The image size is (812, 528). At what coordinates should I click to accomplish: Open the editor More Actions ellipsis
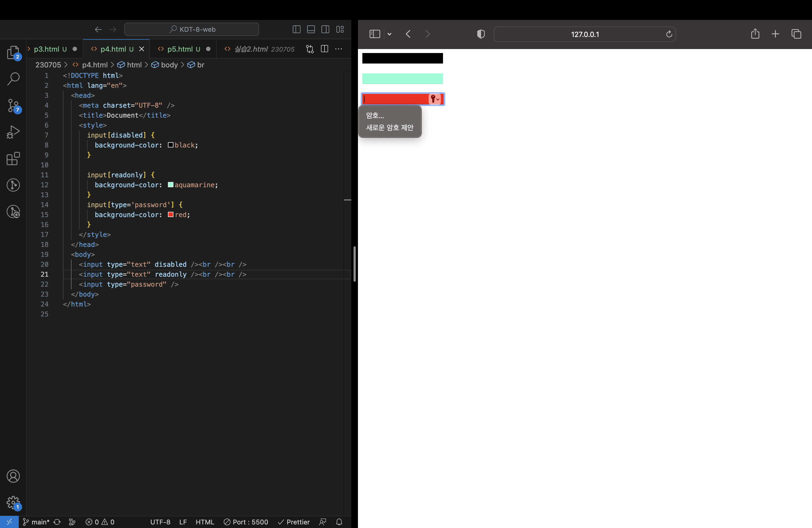coord(338,49)
